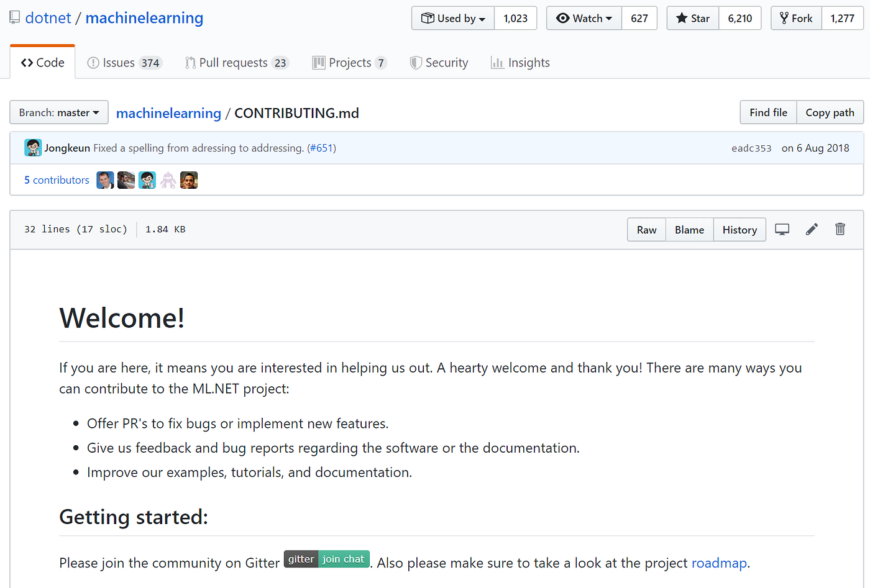
Task: Join chat via the gitter badge
Action: pyautogui.click(x=327, y=559)
